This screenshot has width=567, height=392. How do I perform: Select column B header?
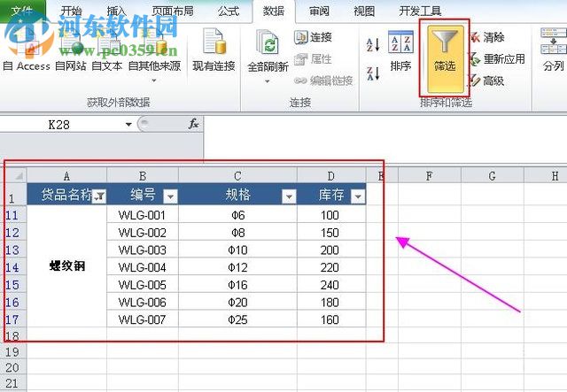pos(143,176)
